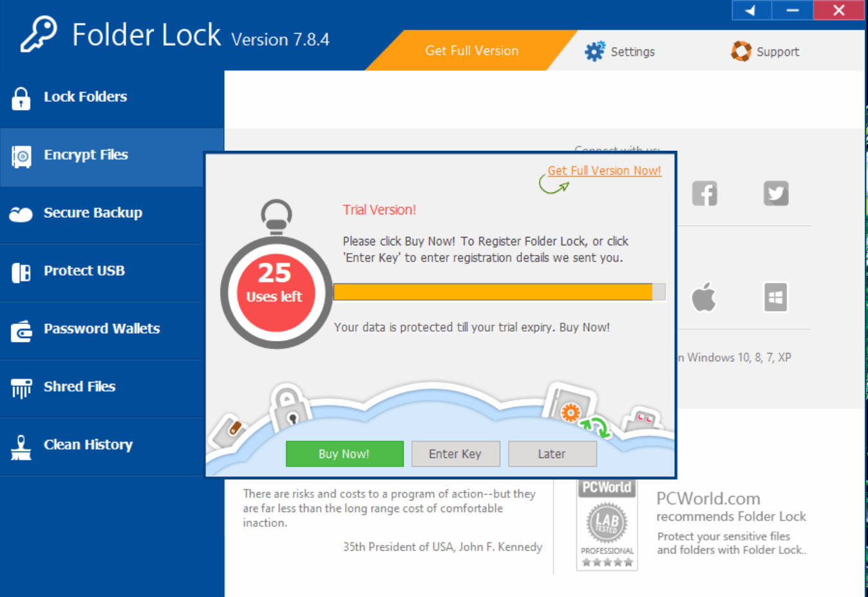Viewport: 868px width, 597px height.
Task: Open the Shred Files shredder icon
Action: [21, 388]
